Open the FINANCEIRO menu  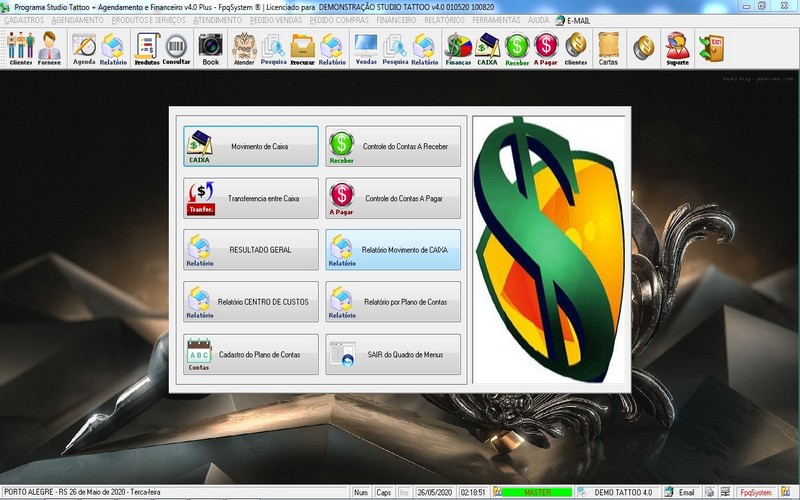398,20
